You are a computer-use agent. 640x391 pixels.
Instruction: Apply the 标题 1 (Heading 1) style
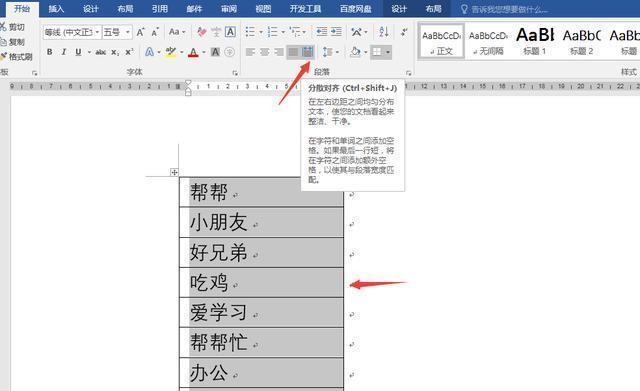(x=535, y=42)
